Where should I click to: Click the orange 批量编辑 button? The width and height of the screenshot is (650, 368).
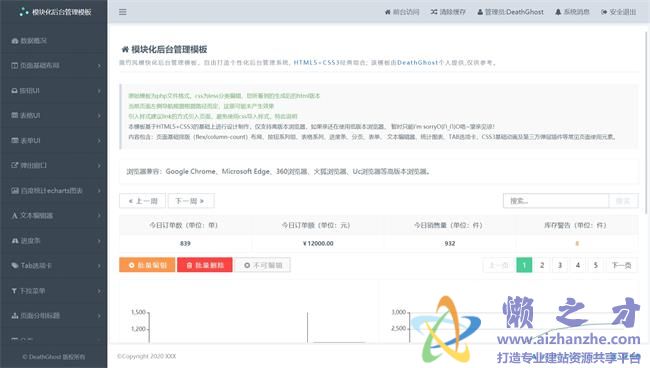(x=147, y=265)
